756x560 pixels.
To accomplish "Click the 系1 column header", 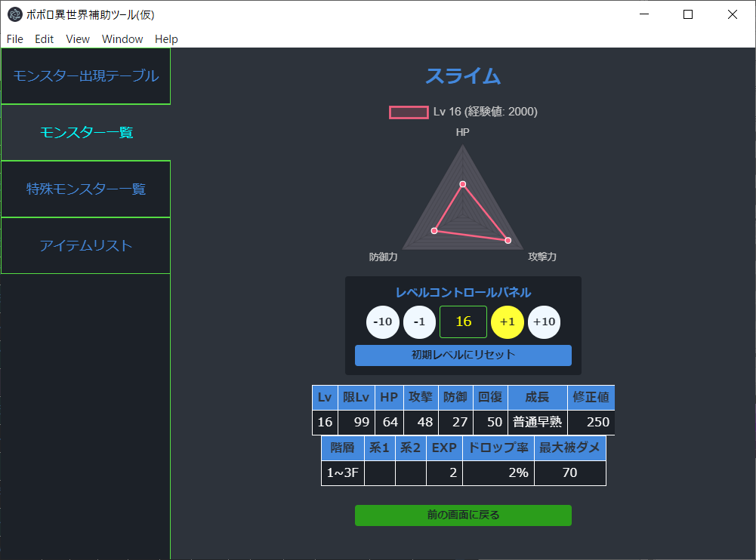I will pos(379,448).
